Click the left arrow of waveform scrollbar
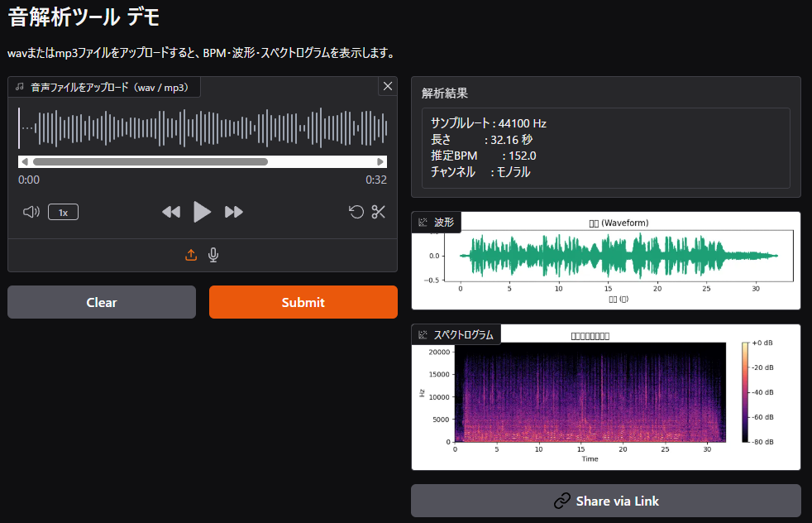This screenshot has width=812, height=523. tap(25, 162)
